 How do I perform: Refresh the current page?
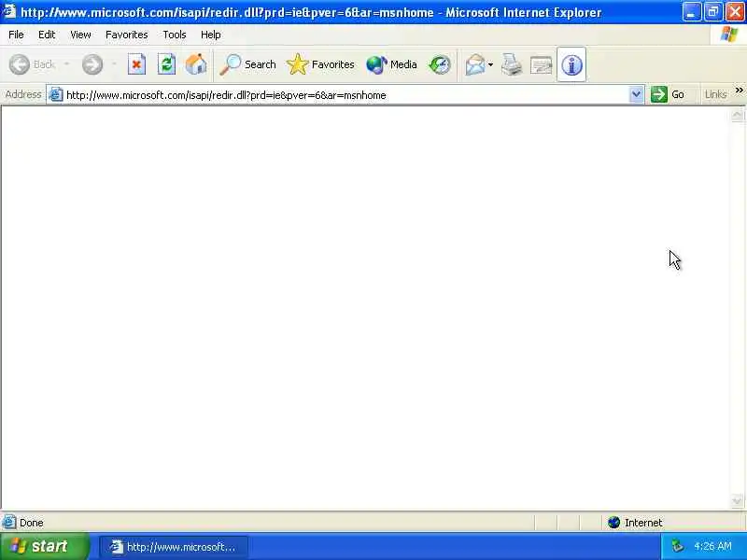[x=166, y=64]
